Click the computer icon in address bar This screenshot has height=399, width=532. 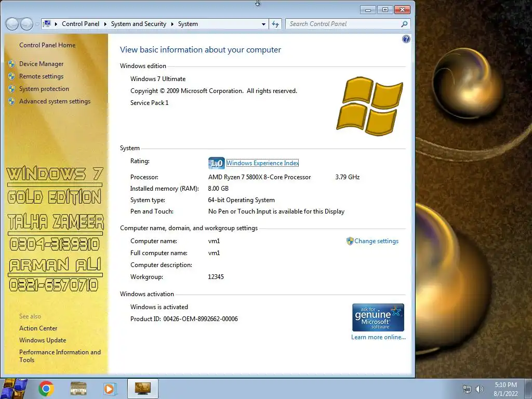pos(47,24)
